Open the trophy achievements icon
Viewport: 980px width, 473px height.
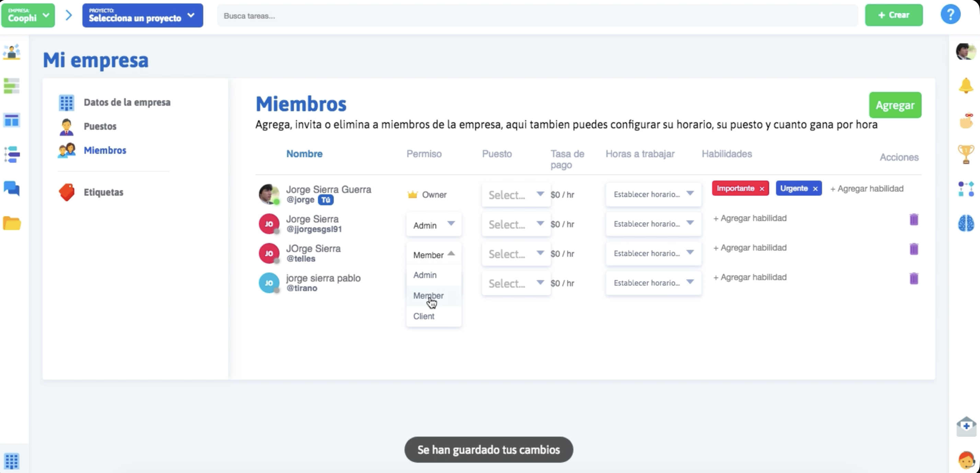tap(965, 154)
